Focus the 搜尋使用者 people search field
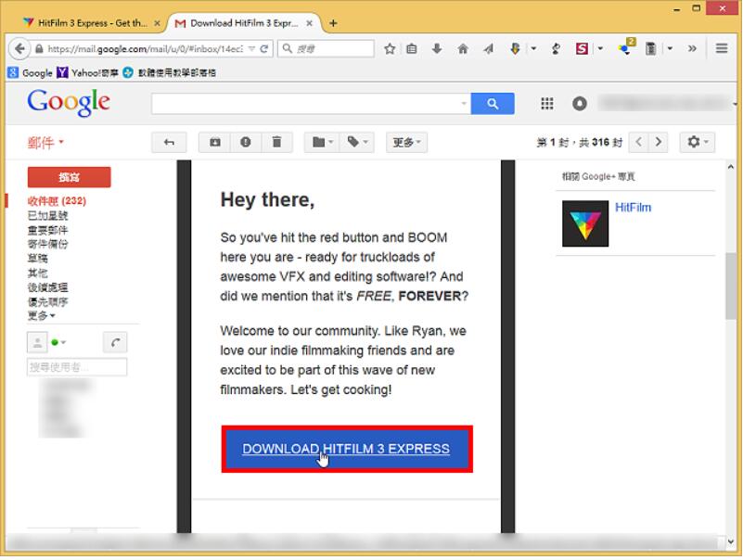This screenshot has height=560, width=743. (77, 367)
